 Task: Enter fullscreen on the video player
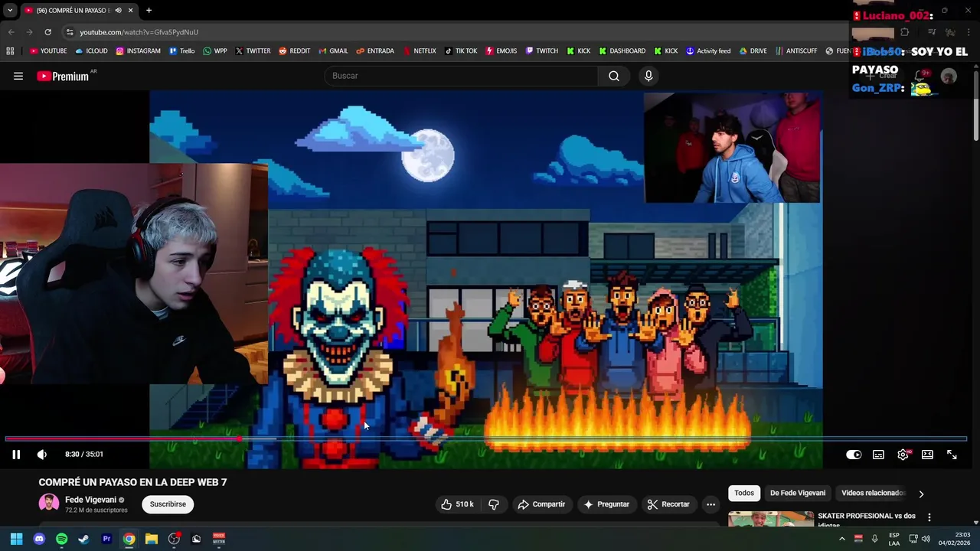point(952,455)
